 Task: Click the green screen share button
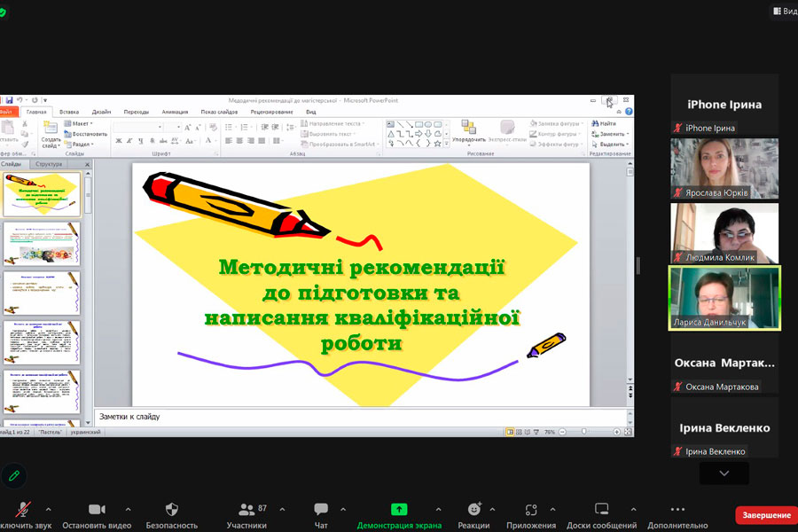[x=399, y=509]
